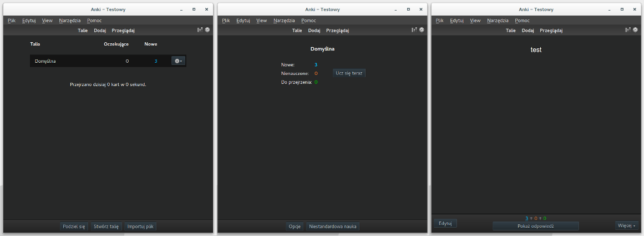Select Przeglądaj in middle window toolbar

338,31
